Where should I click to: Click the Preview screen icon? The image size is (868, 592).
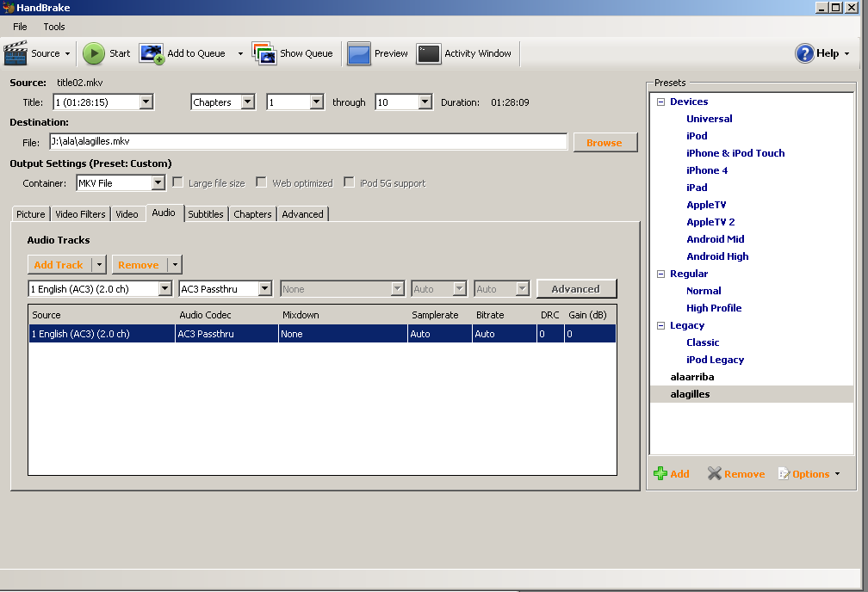click(359, 53)
